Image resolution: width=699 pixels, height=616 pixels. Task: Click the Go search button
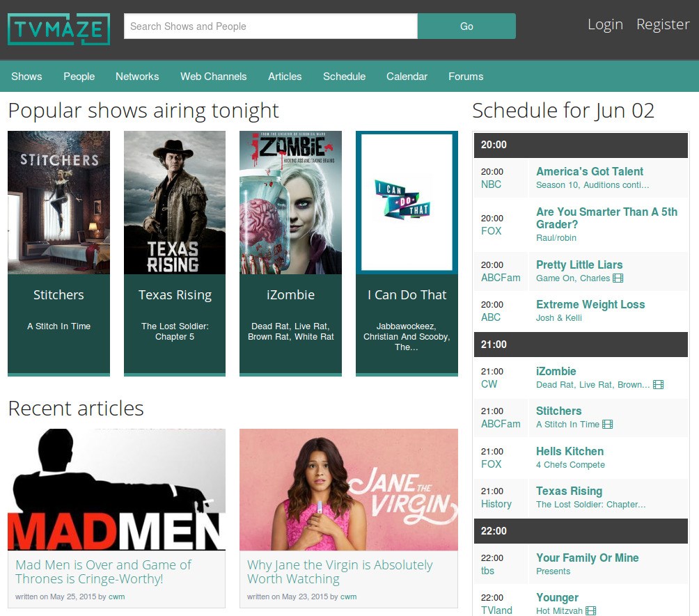[x=466, y=26]
